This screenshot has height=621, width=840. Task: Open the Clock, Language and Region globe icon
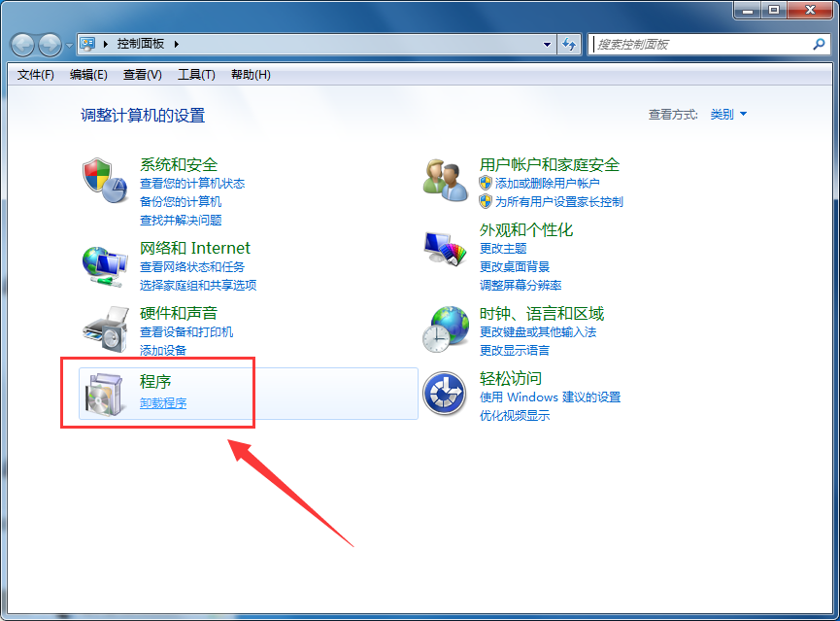tap(446, 329)
